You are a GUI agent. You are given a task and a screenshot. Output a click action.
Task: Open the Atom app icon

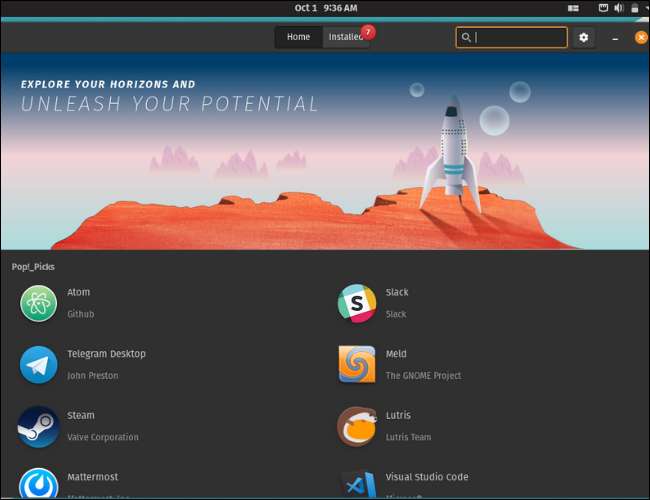pyautogui.click(x=39, y=303)
